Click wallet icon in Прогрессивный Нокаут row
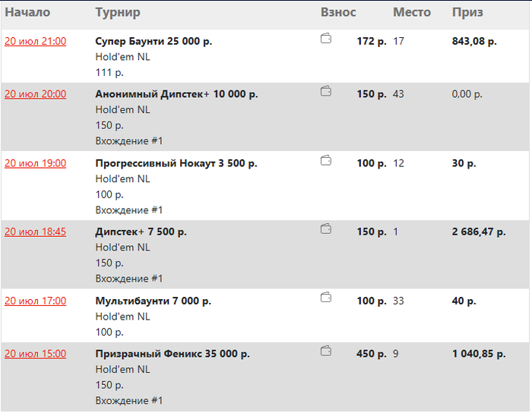The height and width of the screenshot is (413, 532). [x=326, y=161]
